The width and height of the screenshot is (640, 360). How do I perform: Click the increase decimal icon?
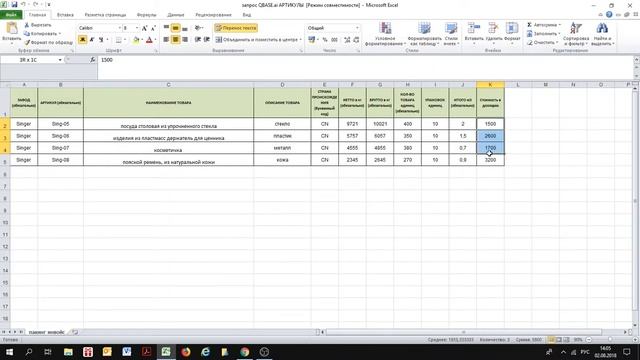click(347, 40)
